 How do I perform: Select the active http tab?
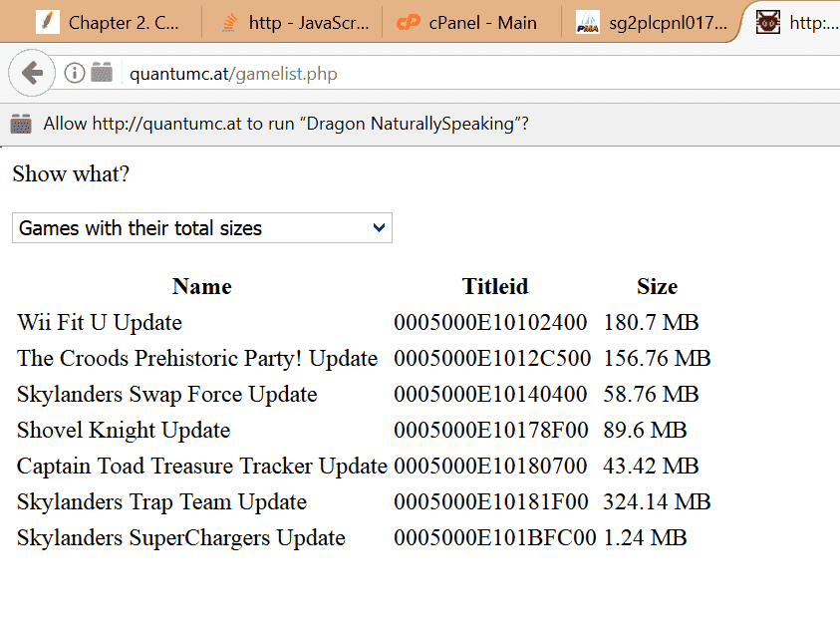[x=793, y=23]
